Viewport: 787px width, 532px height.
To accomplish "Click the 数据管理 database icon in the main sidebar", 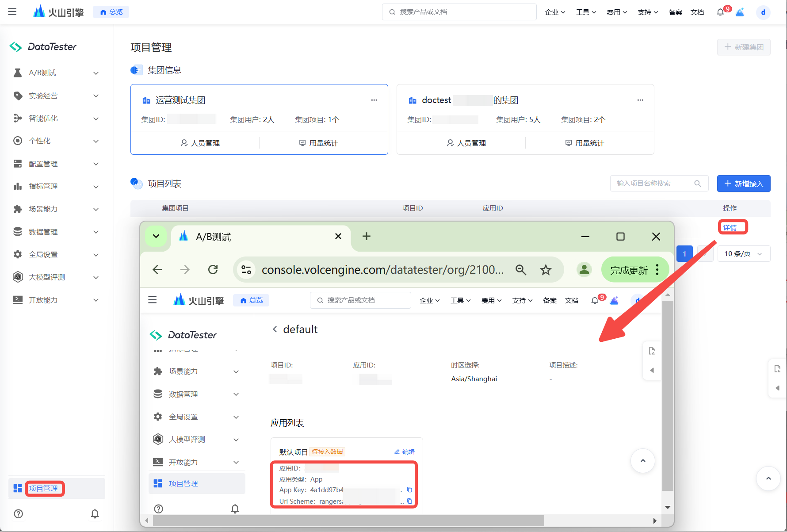I will click(x=18, y=232).
